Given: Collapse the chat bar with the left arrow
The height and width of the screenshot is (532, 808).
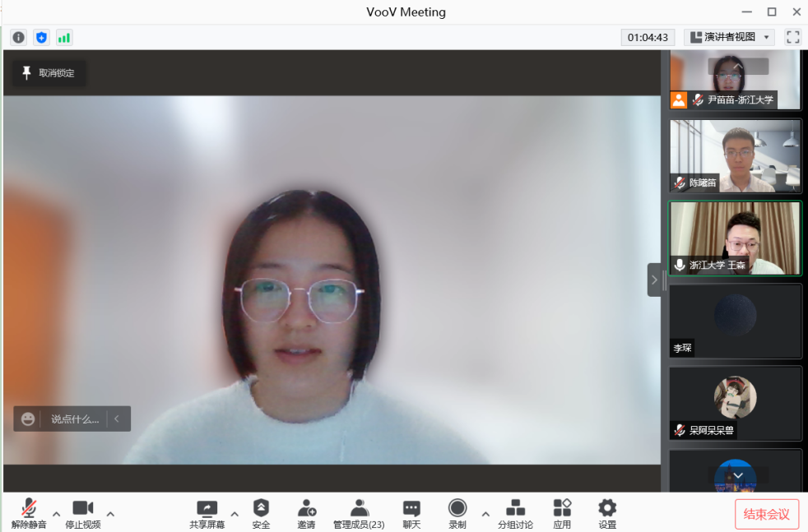Looking at the screenshot, I should pos(117,419).
